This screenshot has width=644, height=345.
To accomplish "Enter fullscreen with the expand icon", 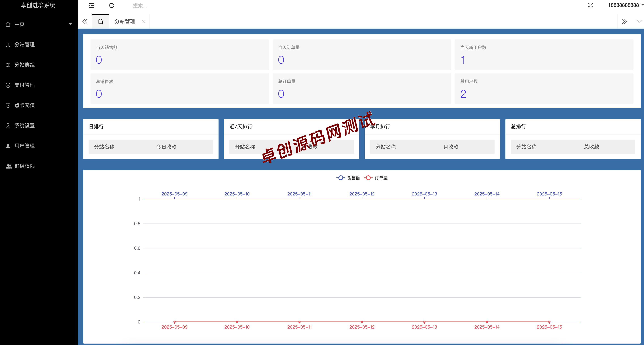I will point(590,5).
